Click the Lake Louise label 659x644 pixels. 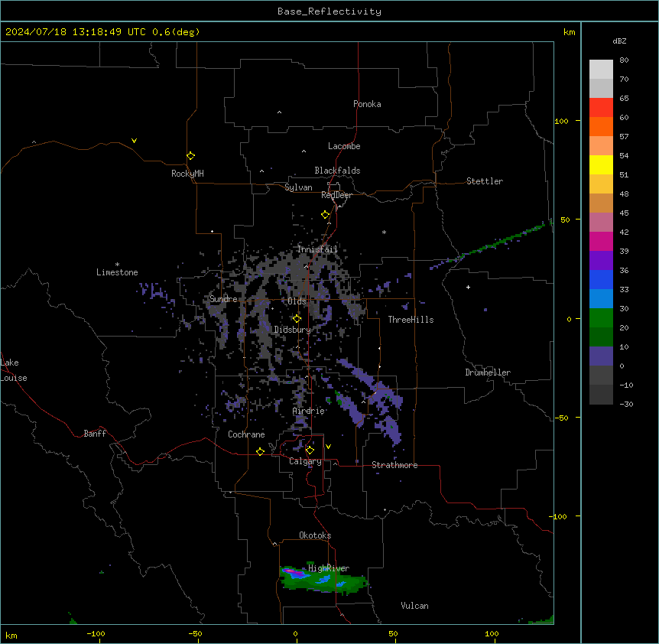click(x=14, y=370)
